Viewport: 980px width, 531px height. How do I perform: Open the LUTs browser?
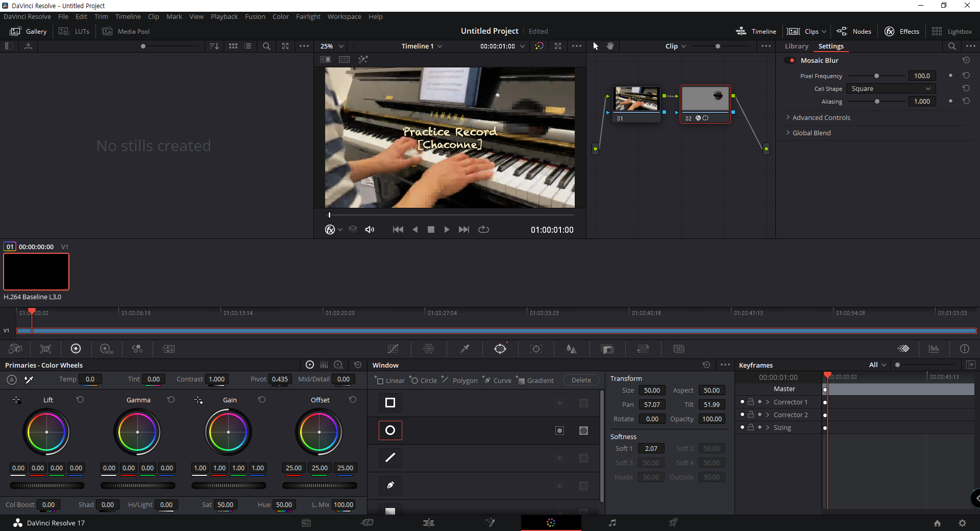[74, 31]
